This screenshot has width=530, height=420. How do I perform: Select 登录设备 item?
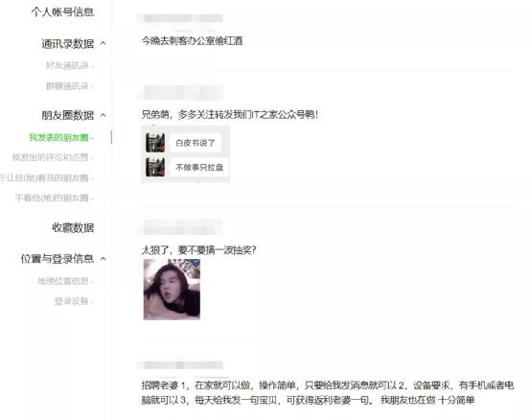coord(71,301)
